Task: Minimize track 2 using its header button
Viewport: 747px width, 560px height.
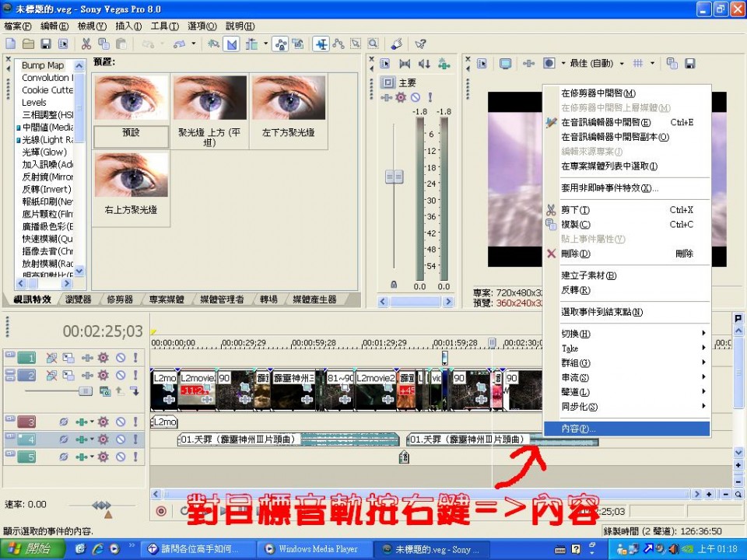Action: tap(9, 373)
